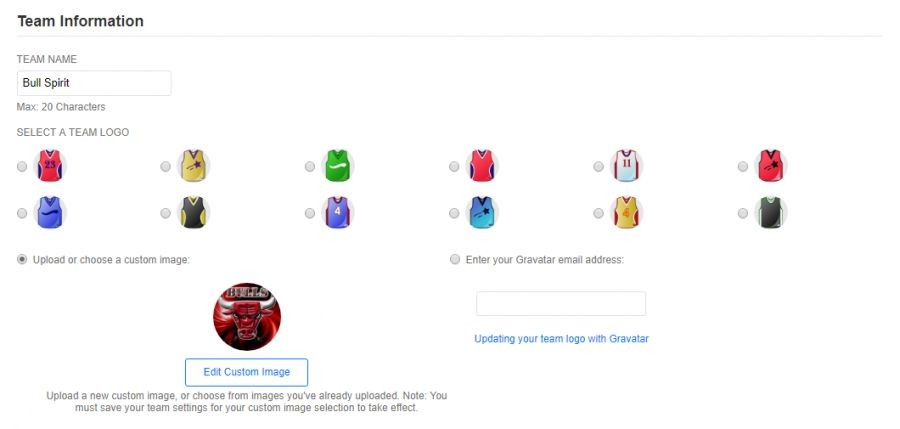The image size is (900, 429).
Task: Select Upload or choose a custom image option
Action: pyautogui.click(x=22, y=260)
